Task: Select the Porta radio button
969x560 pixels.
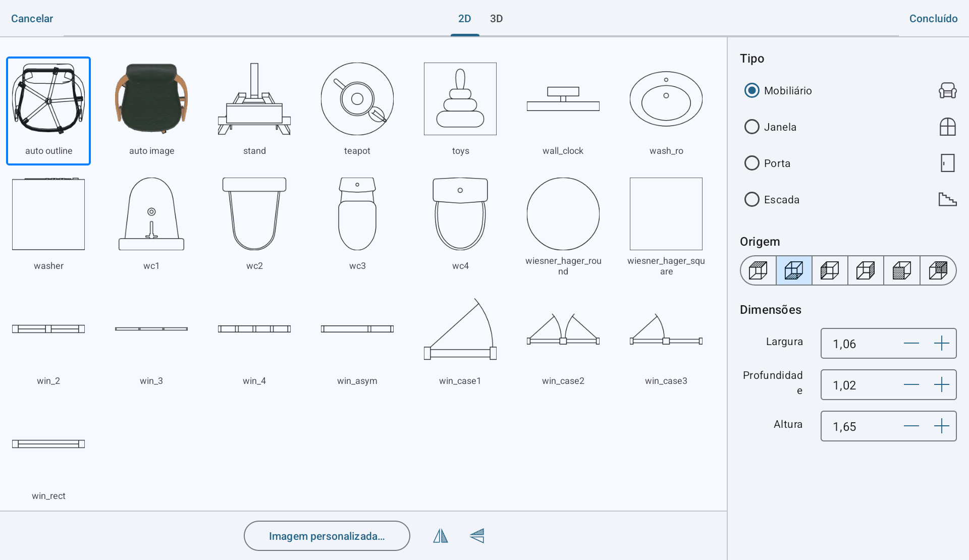Action: [751, 163]
